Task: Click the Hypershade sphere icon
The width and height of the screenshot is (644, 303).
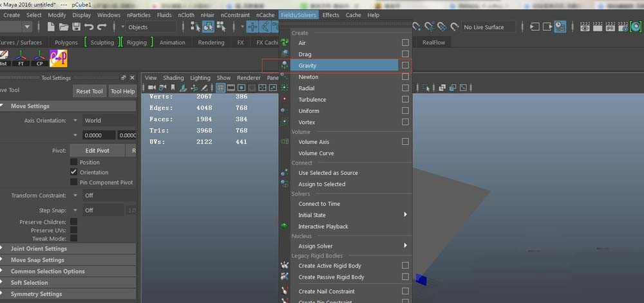Action: coord(635,27)
